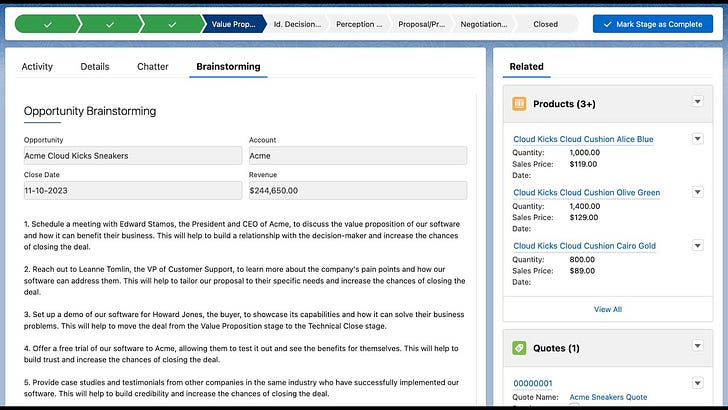Click the third completed stage checkmark
The height and width of the screenshot is (410, 728).
point(172,24)
